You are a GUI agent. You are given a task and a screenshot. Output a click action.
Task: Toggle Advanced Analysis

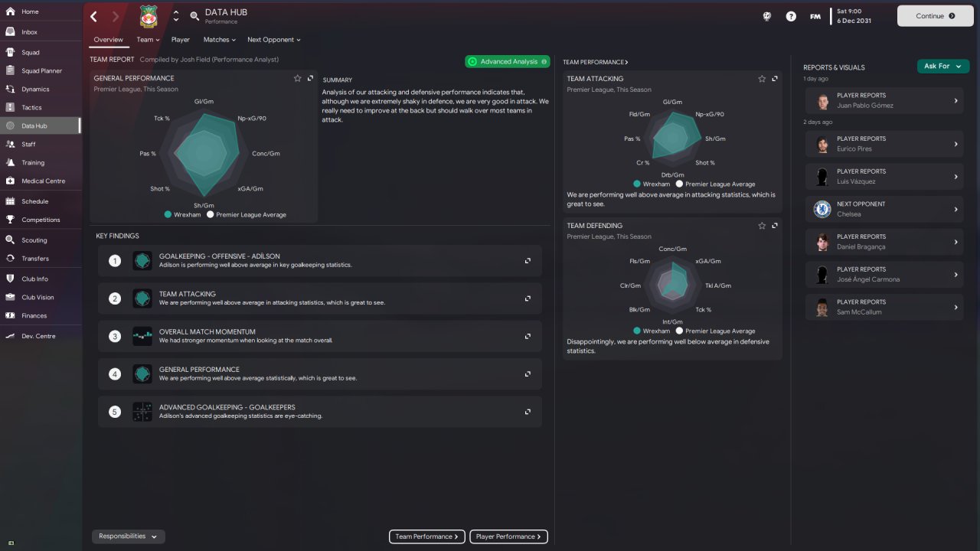coord(507,61)
